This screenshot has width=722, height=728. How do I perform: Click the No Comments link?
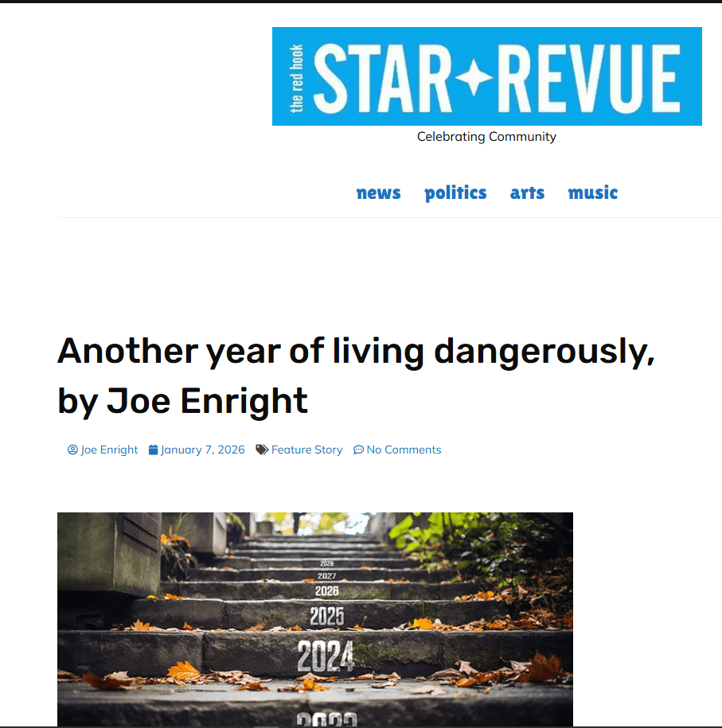[404, 450]
